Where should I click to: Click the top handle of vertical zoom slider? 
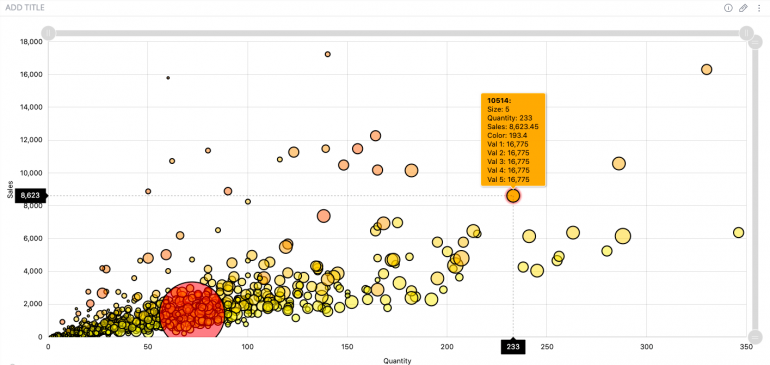click(755, 43)
